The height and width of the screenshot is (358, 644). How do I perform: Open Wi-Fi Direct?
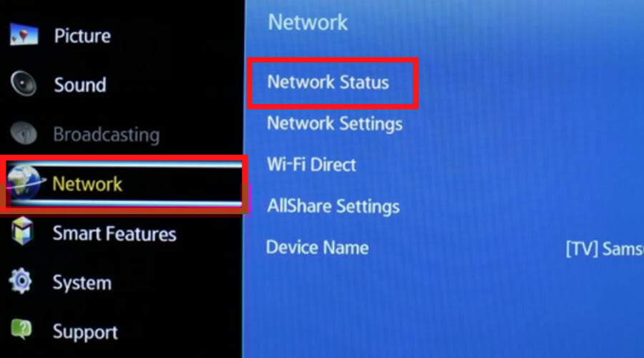pyautogui.click(x=311, y=165)
